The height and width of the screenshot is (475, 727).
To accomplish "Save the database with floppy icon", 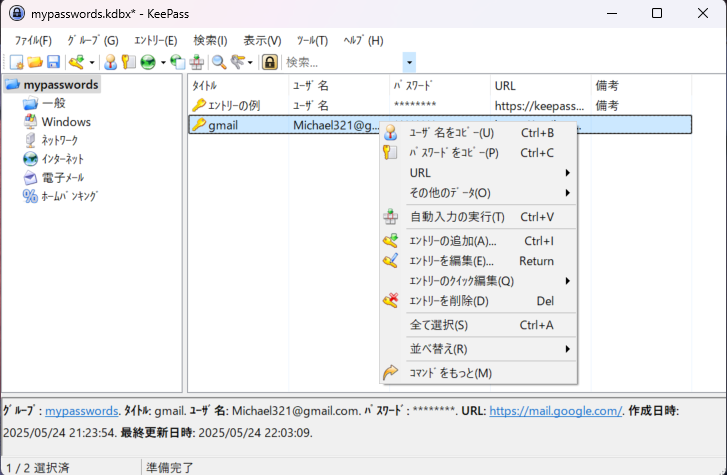I will tap(54, 62).
